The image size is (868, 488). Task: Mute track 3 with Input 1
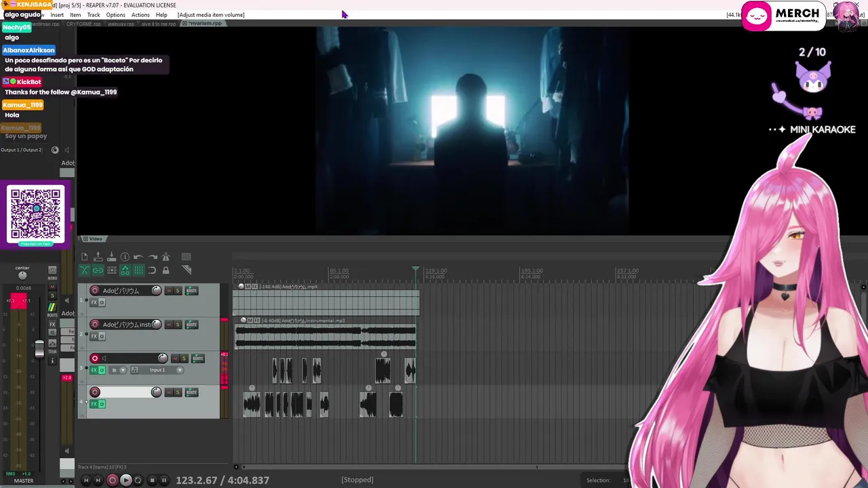(x=176, y=359)
